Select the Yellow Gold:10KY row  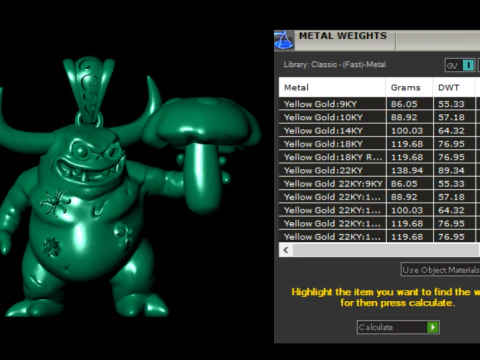tap(379, 117)
